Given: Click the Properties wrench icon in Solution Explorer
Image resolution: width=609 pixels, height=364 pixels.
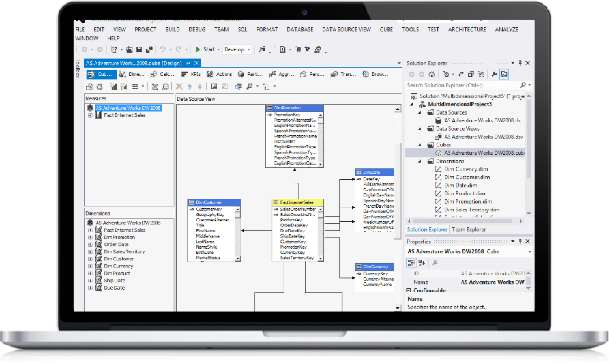Looking at the screenshot, I should tap(494, 74).
